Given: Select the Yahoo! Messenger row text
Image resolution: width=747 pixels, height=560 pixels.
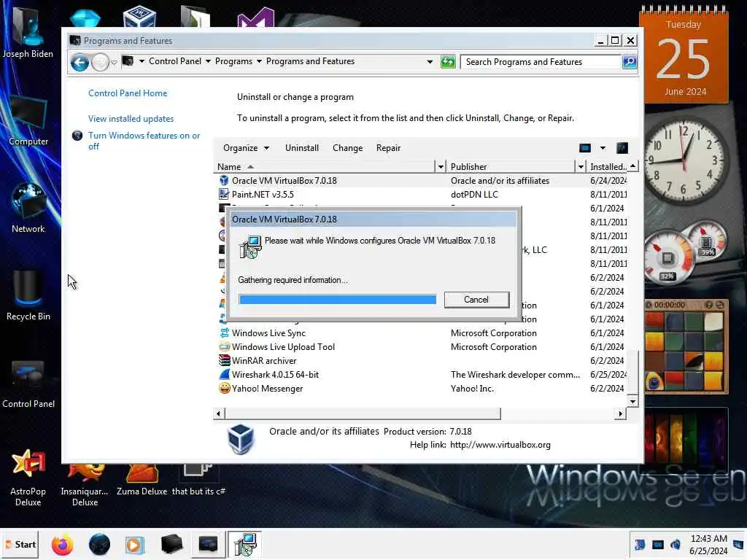Looking at the screenshot, I should 267,389.
